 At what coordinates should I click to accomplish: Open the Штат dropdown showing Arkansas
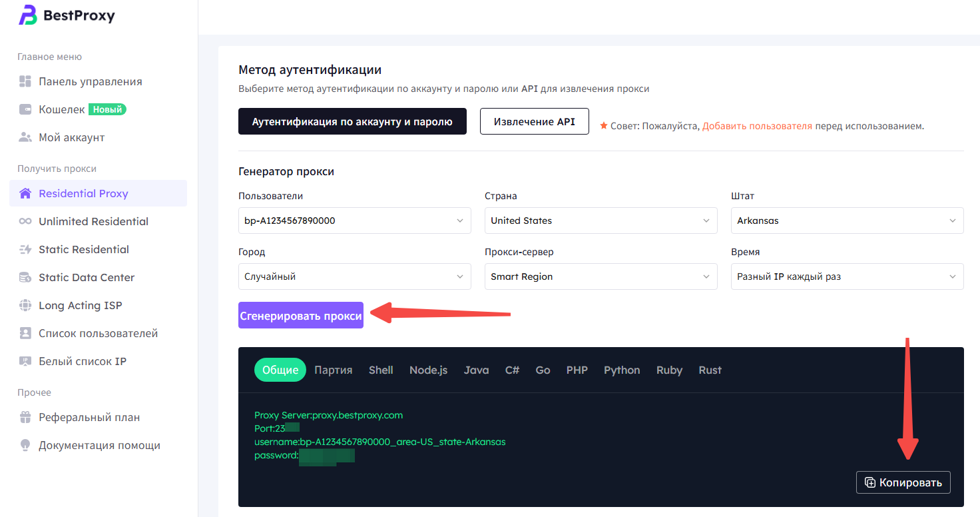(x=847, y=221)
